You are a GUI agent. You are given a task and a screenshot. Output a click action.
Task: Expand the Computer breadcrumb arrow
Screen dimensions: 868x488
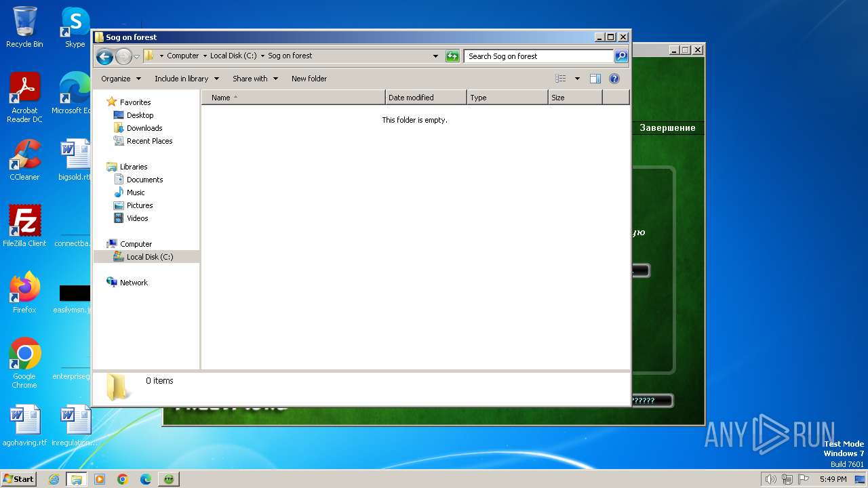(205, 56)
